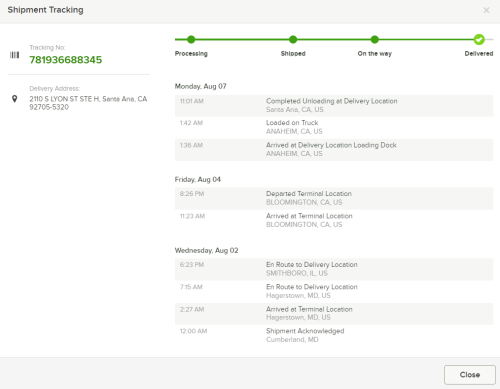This screenshot has width=500, height=389.
Task: Select Completed Unloading at Delivery Location entry
Action: pos(334,105)
